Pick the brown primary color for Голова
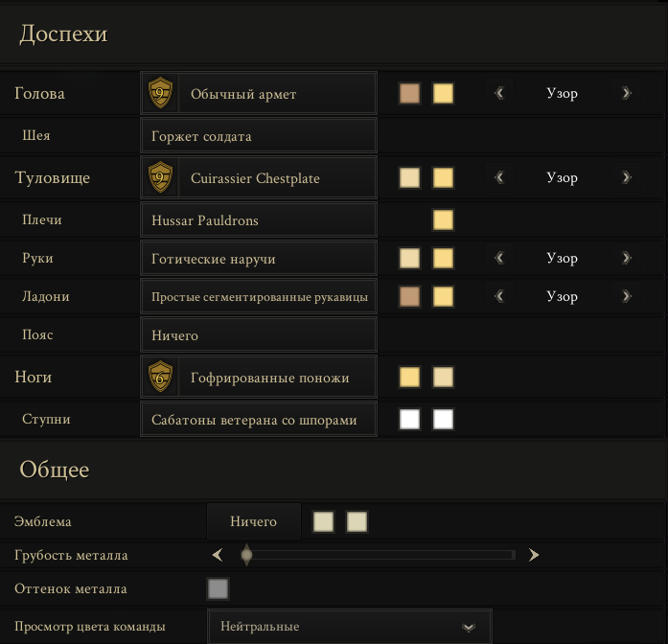668x644 pixels. point(409,93)
